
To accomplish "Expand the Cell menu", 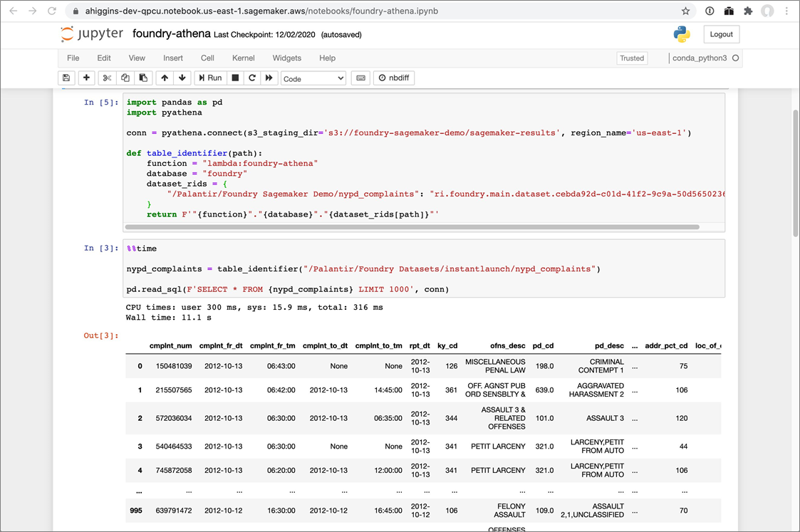I will point(207,58).
